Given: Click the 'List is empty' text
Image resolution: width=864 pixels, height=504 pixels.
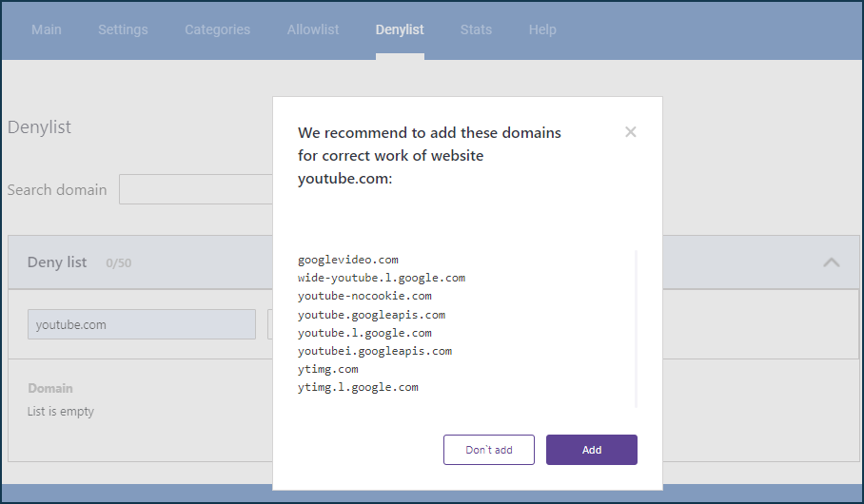Looking at the screenshot, I should tap(61, 412).
